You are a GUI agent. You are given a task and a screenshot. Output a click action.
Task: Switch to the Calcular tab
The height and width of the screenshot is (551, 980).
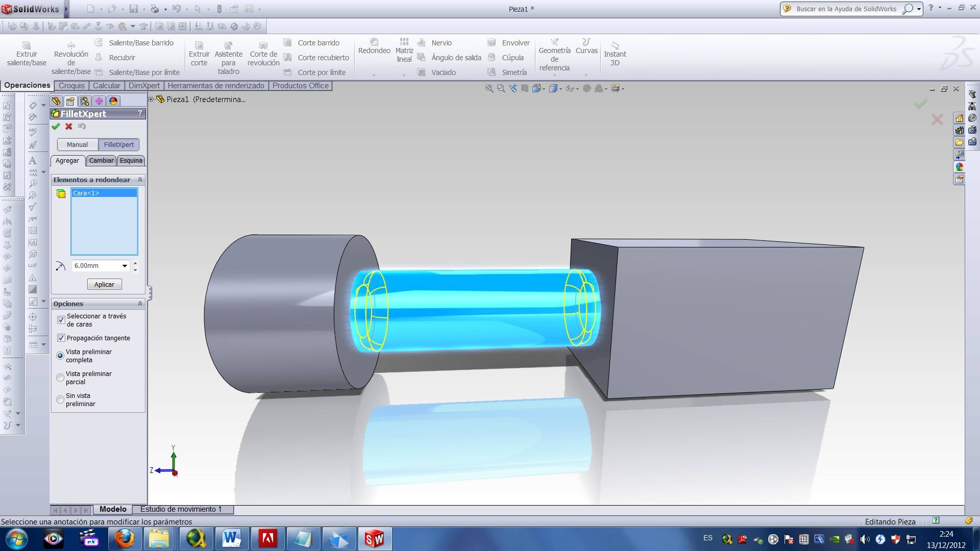(x=107, y=86)
